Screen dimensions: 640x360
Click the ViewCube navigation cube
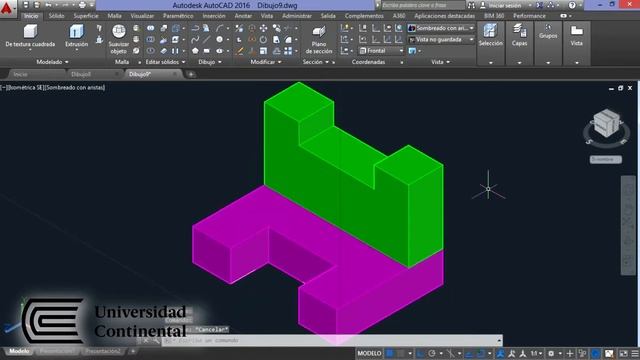coord(606,123)
